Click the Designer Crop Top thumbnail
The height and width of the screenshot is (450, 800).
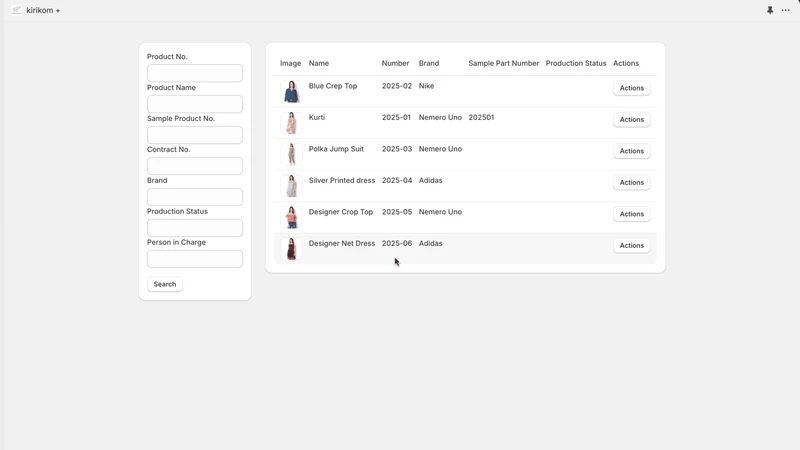[x=291, y=218]
